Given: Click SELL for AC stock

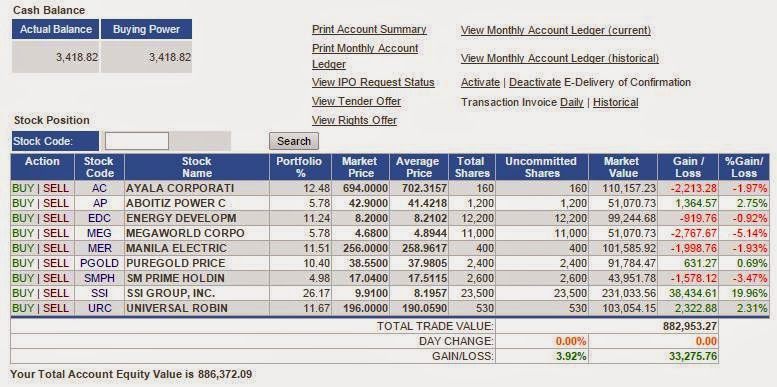Looking at the screenshot, I should tap(56, 189).
